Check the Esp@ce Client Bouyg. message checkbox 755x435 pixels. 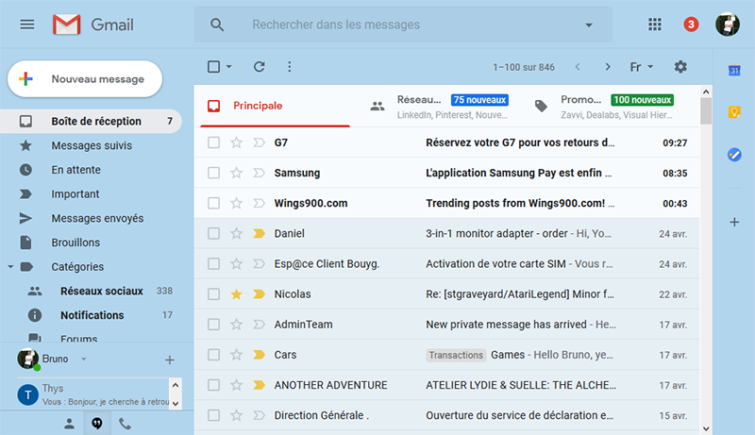214,264
